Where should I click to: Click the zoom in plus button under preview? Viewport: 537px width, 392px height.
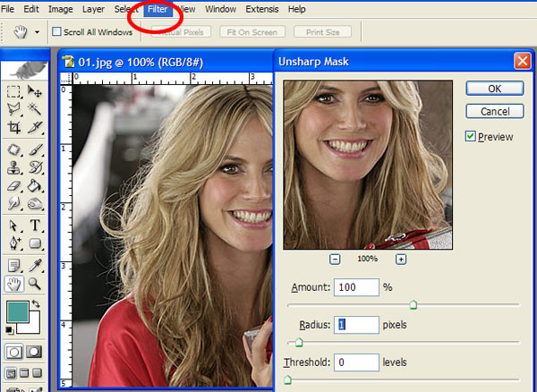pyautogui.click(x=401, y=259)
